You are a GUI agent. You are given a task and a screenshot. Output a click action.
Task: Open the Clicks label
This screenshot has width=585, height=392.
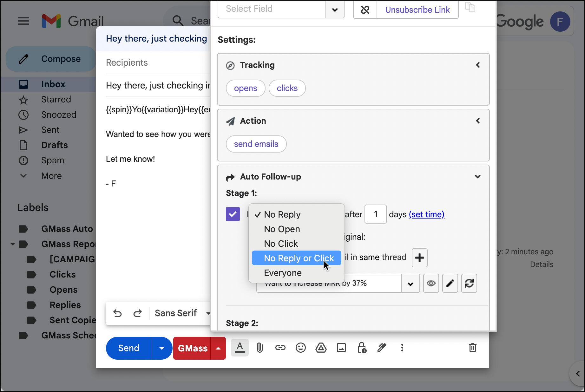coord(62,275)
